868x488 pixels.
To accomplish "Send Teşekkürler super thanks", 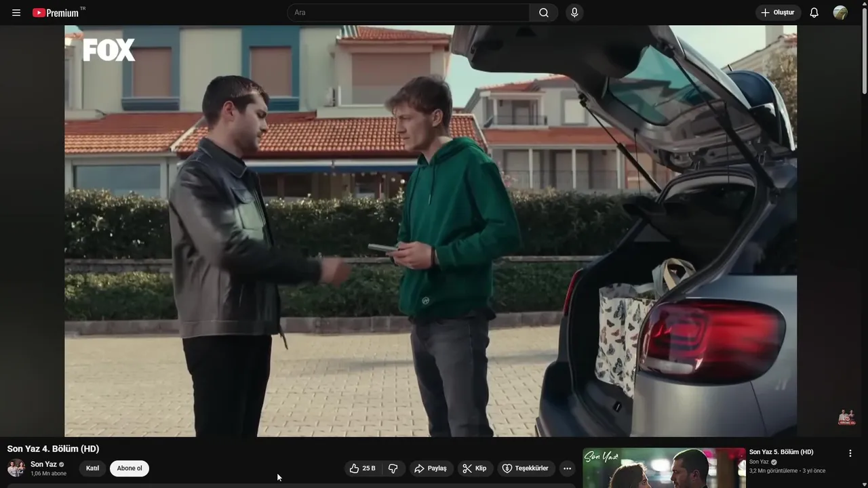I will click(526, 468).
